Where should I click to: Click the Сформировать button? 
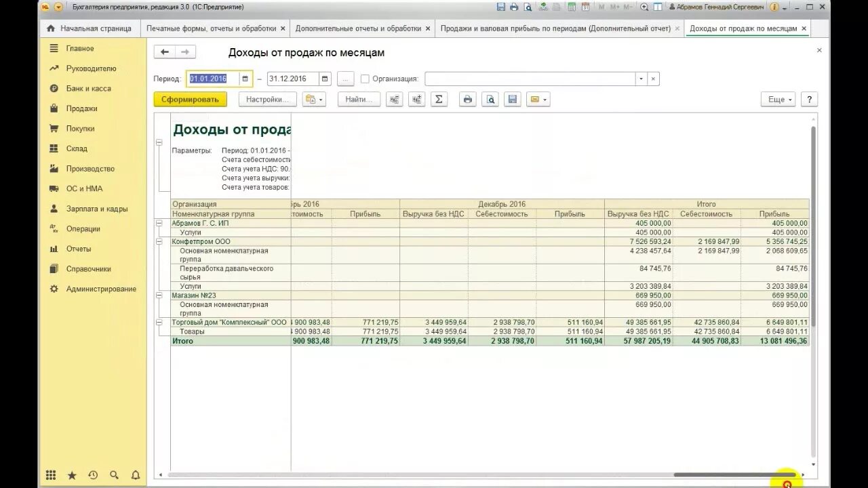[190, 100]
